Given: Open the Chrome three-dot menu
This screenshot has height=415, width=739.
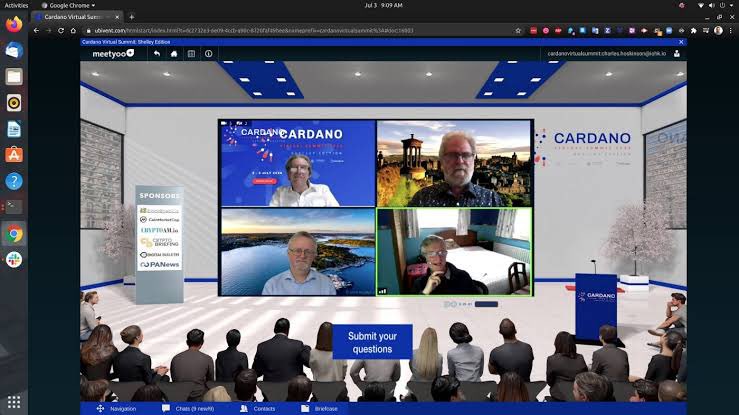Looking at the screenshot, I should click(731, 31).
